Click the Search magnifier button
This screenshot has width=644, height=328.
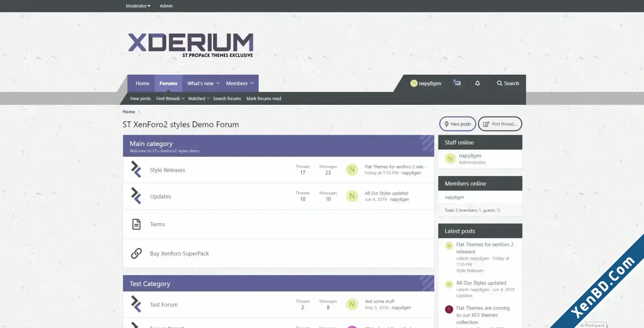(508, 83)
